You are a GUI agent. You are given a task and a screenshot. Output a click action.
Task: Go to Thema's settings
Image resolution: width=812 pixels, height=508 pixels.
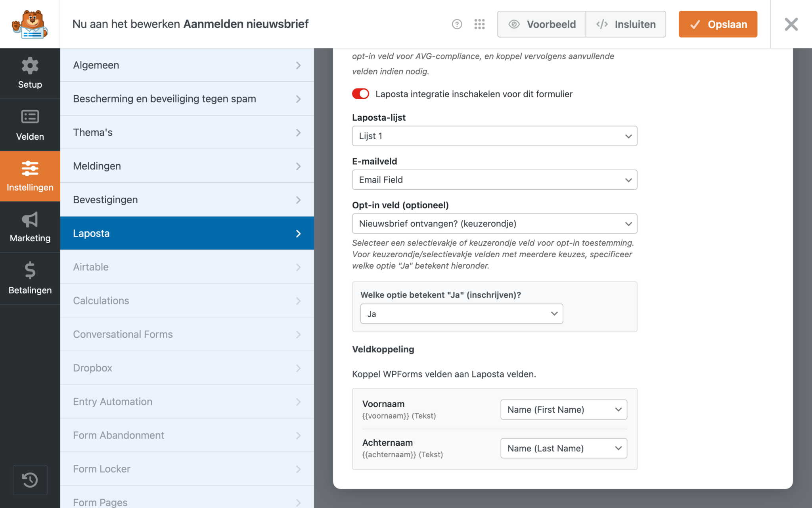[x=187, y=133]
